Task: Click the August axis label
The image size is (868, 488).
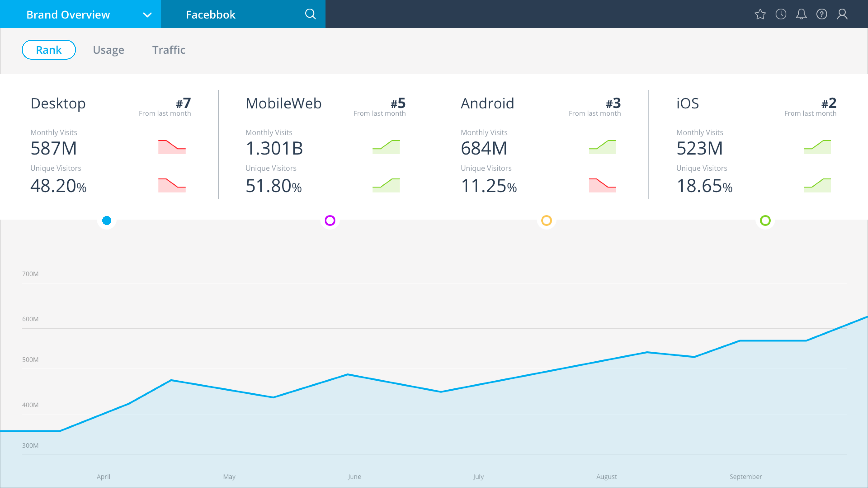Action: [606, 476]
